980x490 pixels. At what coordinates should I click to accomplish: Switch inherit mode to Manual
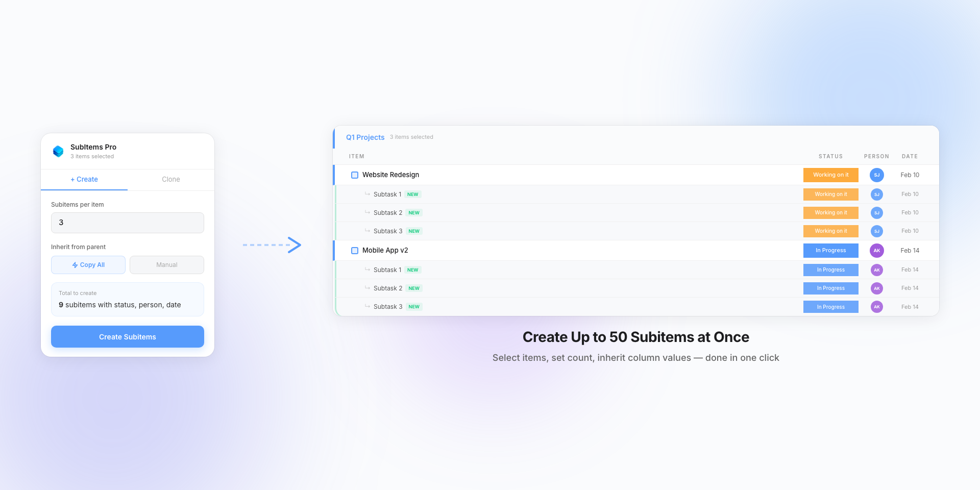tap(166, 265)
